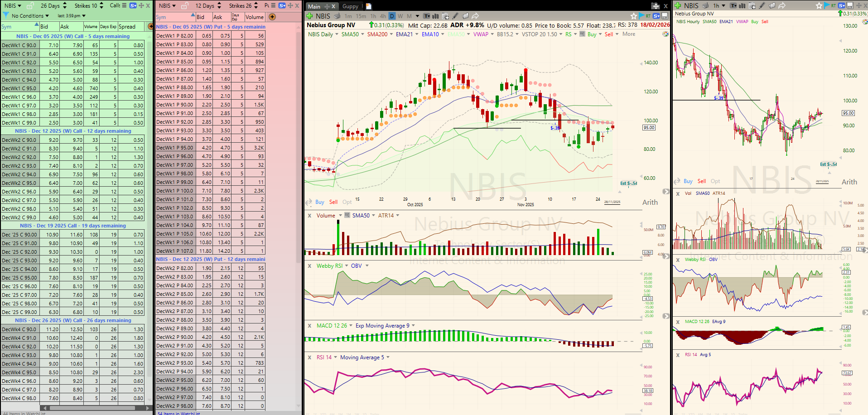Open the bar chart style icon in main chart
Image resolution: width=868 pixels, height=415 pixels.
coord(435,16)
